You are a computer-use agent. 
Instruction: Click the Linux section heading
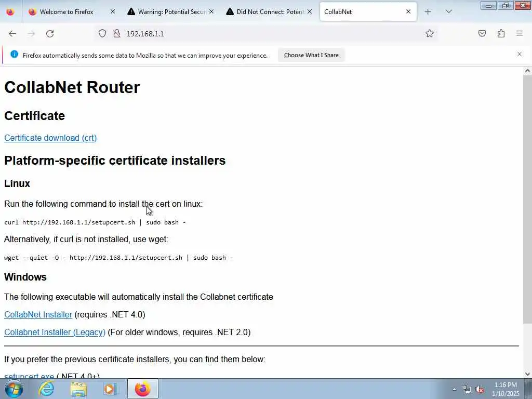click(x=17, y=183)
